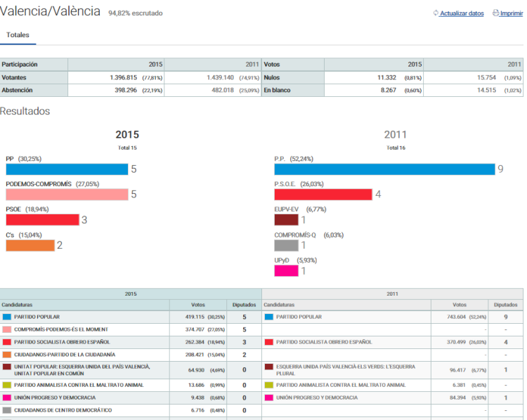Click the Resultados section heading
Screen dimensions: 527x420
(x=25, y=111)
